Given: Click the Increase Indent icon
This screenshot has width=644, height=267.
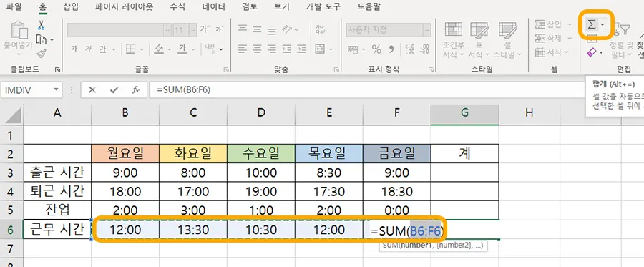Looking at the screenshot, I should [301, 49].
